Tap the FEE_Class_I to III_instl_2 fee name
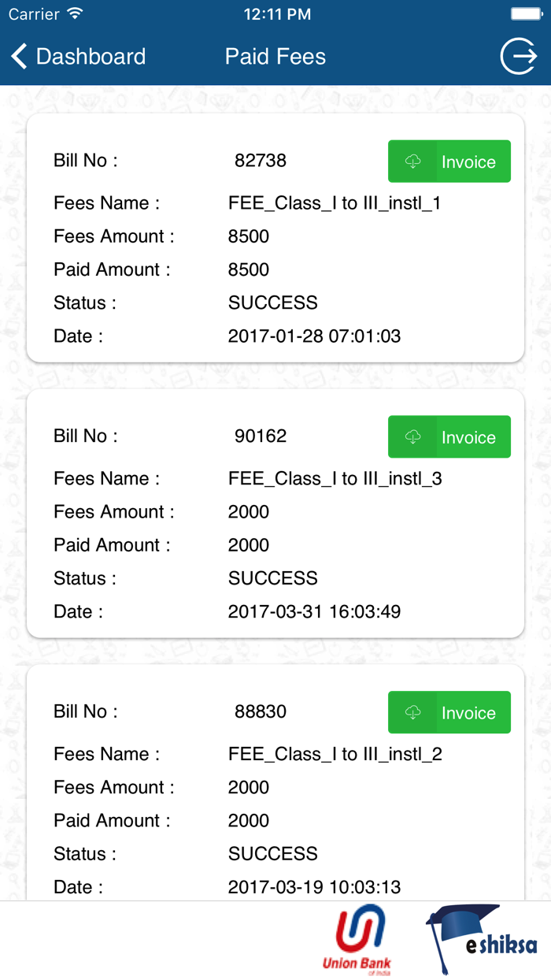Viewport: 551px width, 980px height. coord(335,755)
